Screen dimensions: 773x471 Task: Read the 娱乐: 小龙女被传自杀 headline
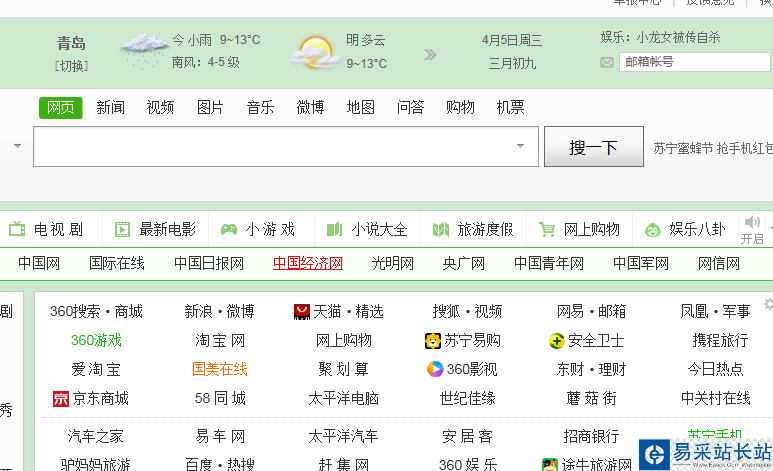(x=661, y=37)
